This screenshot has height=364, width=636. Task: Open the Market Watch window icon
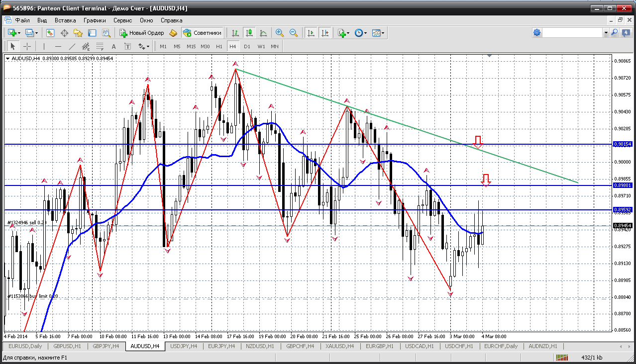(x=50, y=33)
